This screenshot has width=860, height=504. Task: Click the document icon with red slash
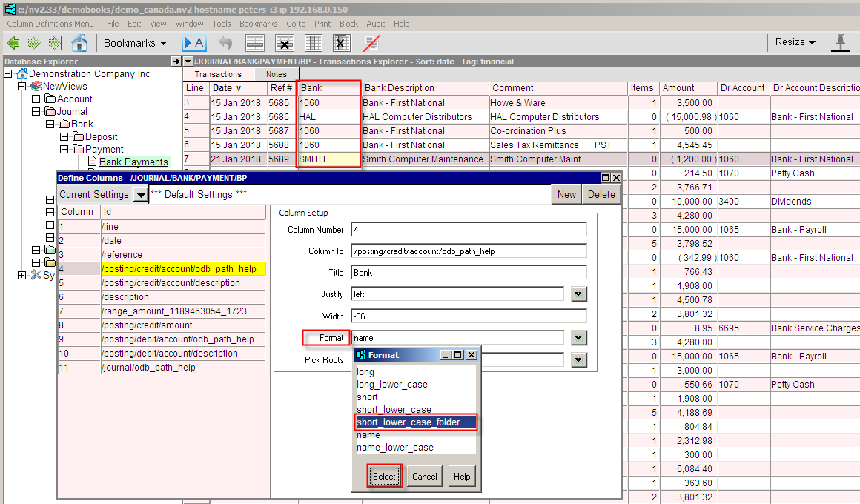[371, 43]
